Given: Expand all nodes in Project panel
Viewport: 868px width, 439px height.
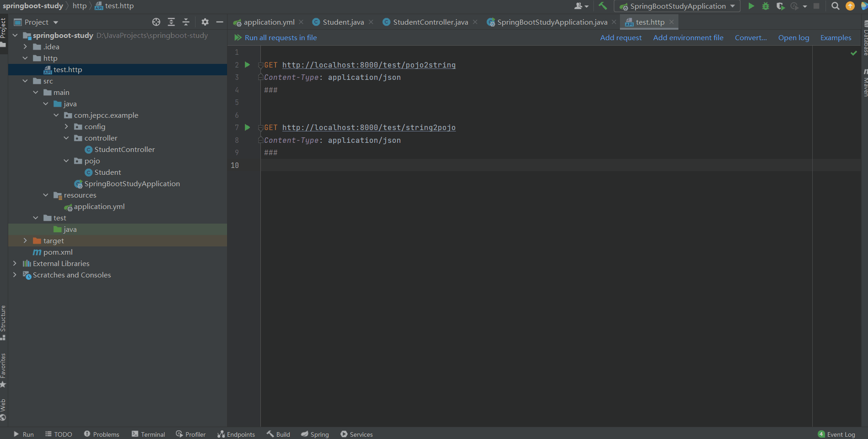Looking at the screenshot, I should pyautogui.click(x=171, y=22).
